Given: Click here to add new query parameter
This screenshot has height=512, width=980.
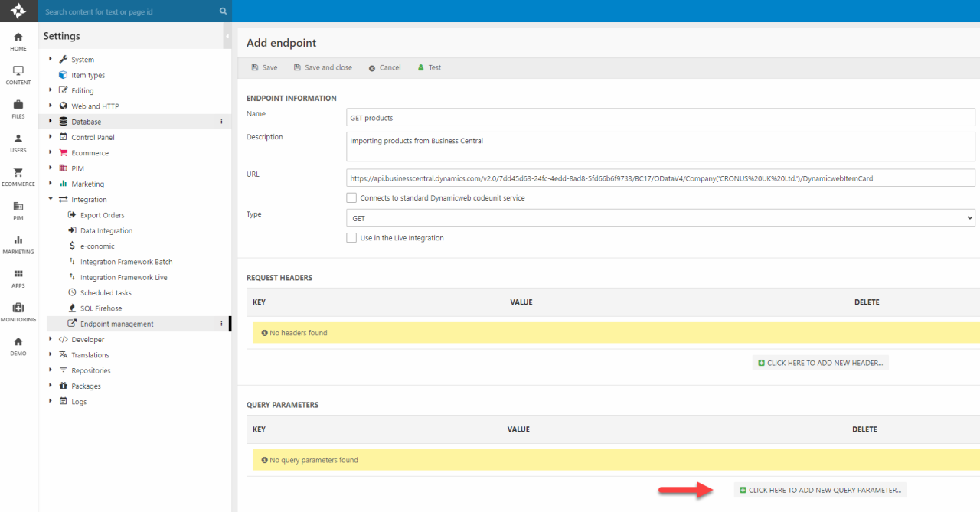Looking at the screenshot, I should click(x=820, y=490).
